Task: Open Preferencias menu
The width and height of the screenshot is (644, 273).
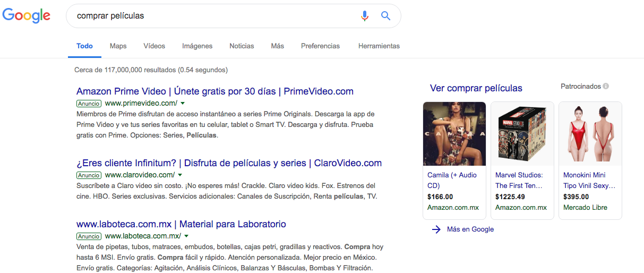Action: pos(320,46)
